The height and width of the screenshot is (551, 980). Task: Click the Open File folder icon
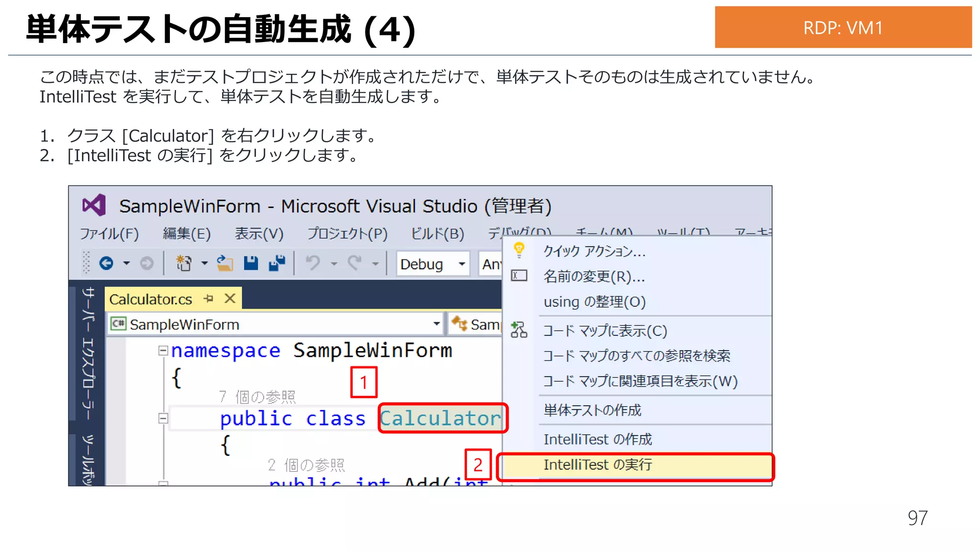tap(224, 263)
